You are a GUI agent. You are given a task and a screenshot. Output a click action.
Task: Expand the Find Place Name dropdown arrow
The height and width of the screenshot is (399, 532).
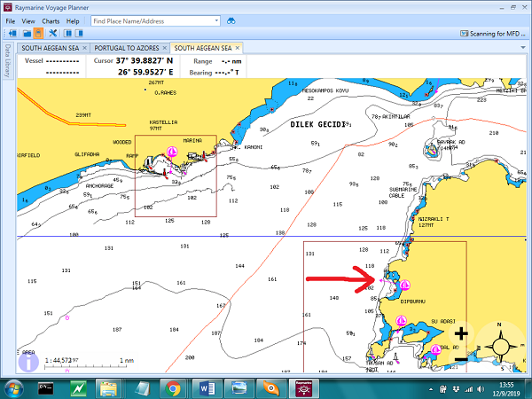pyautogui.click(x=217, y=20)
